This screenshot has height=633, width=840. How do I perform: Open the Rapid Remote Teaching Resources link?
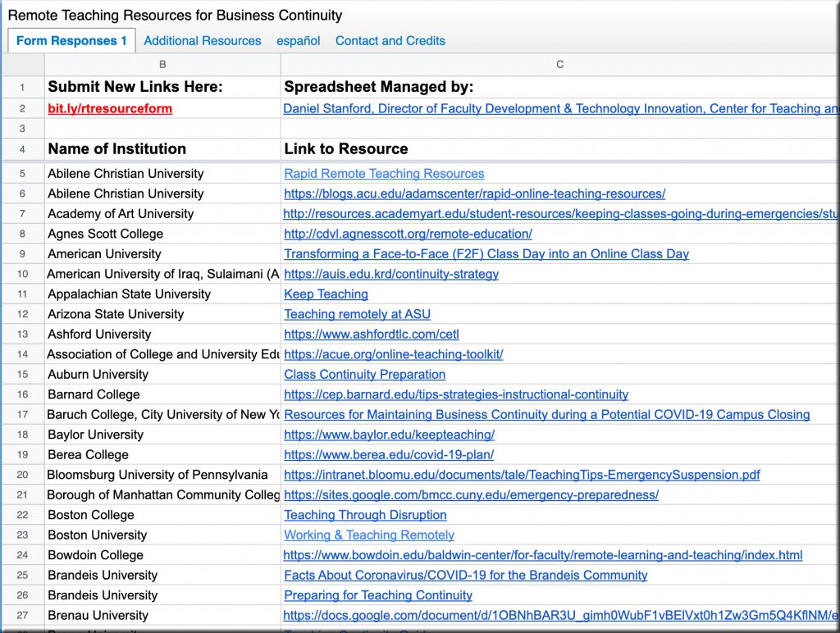[384, 174]
